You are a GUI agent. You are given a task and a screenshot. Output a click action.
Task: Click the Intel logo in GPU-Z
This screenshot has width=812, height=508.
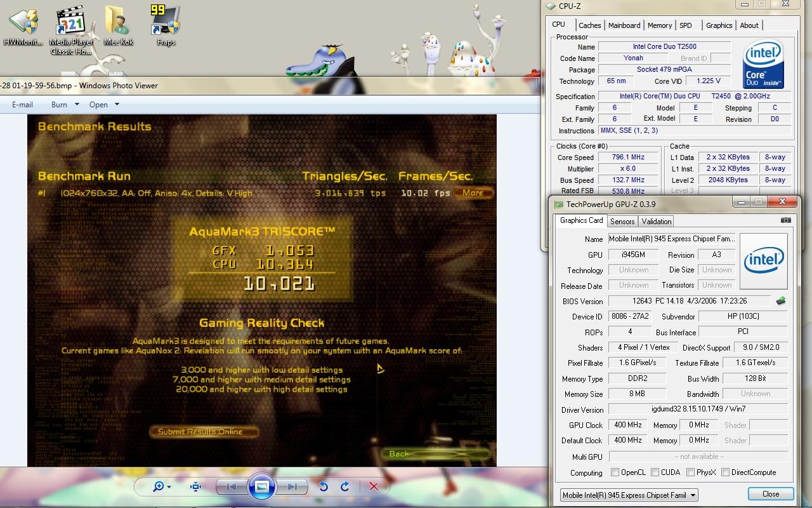coord(764,261)
